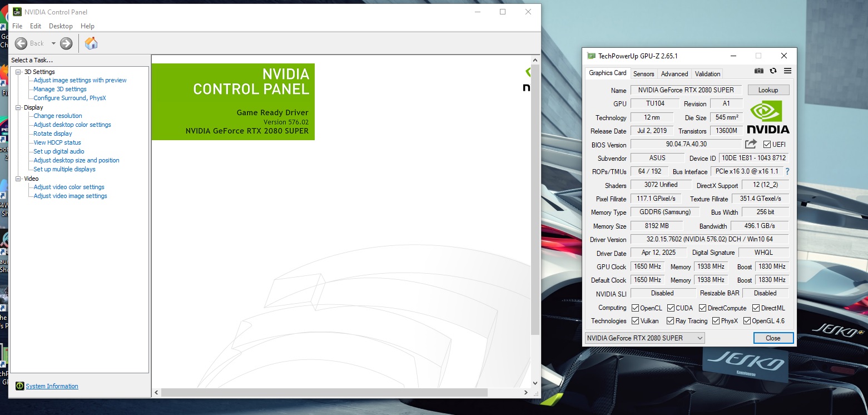This screenshot has height=415, width=868.
Task: Open Change resolution
Action: pyautogui.click(x=58, y=116)
